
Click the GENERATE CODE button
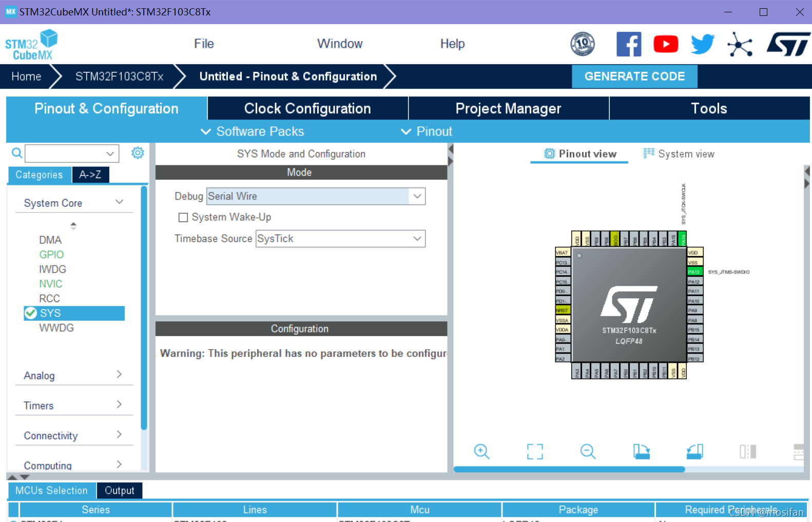click(x=634, y=76)
